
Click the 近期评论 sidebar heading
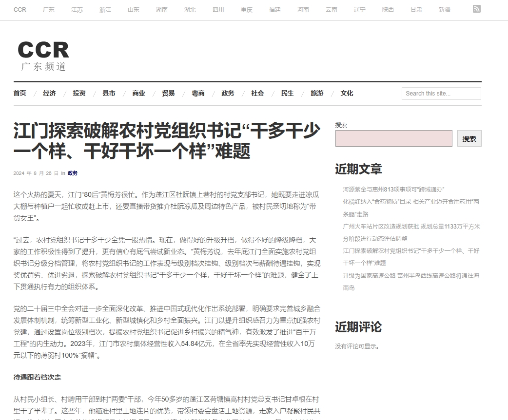pos(358,327)
